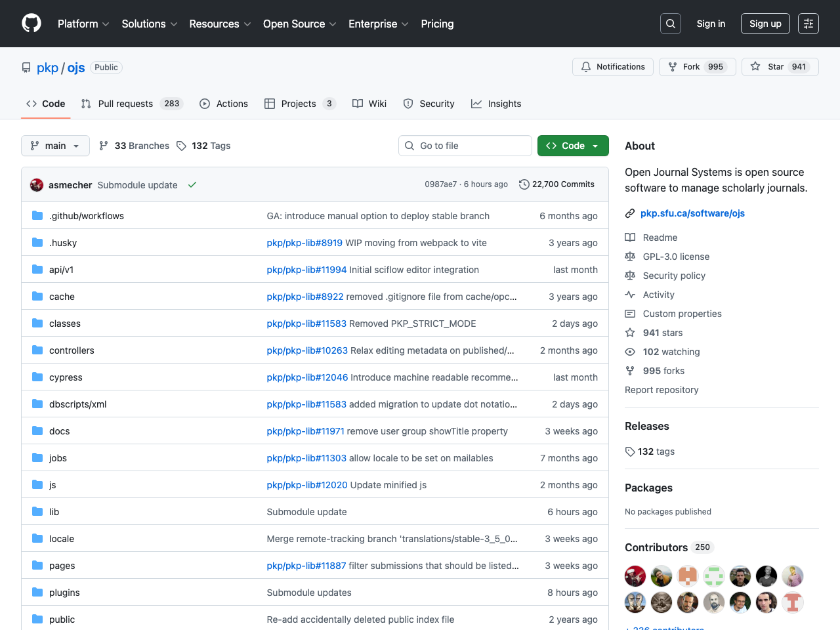Viewport: 840px width, 630px height.
Task: Open the Open Source navigation dropdown
Action: 299,24
